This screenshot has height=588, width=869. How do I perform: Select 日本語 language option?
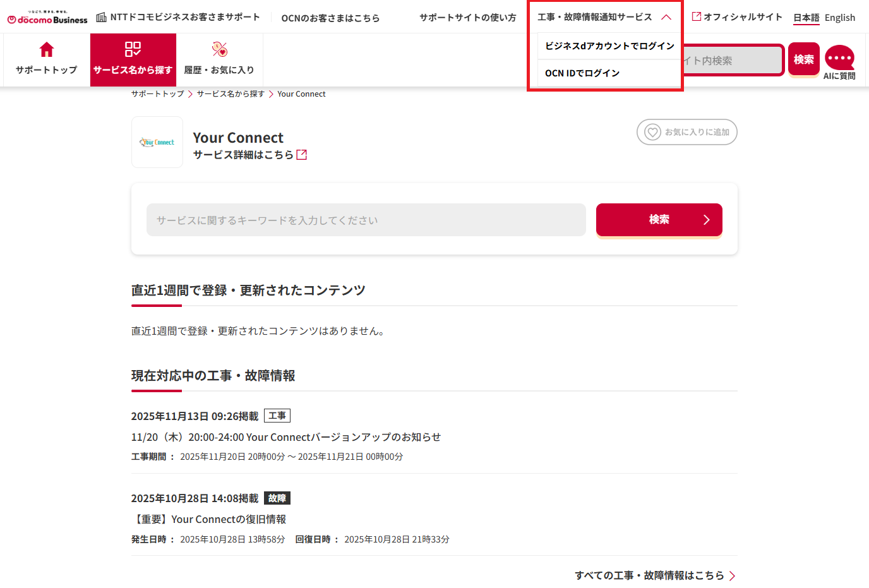coord(806,18)
